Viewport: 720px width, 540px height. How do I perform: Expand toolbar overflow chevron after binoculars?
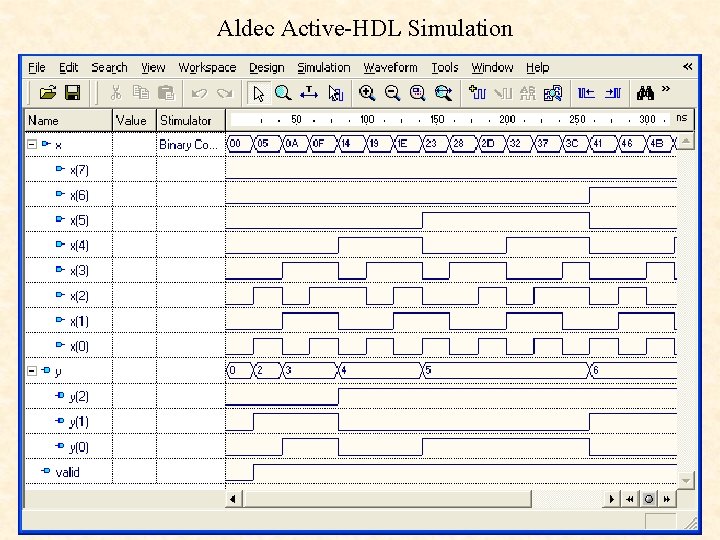click(x=666, y=88)
